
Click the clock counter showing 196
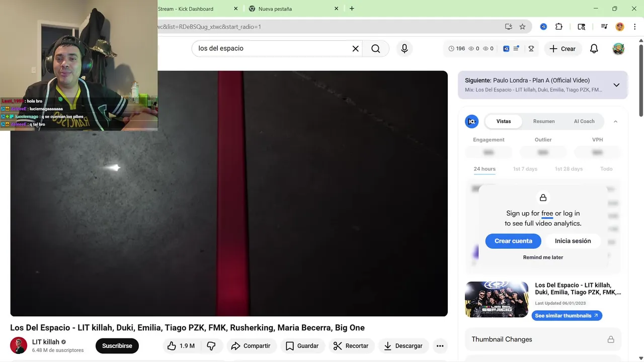point(457,49)
